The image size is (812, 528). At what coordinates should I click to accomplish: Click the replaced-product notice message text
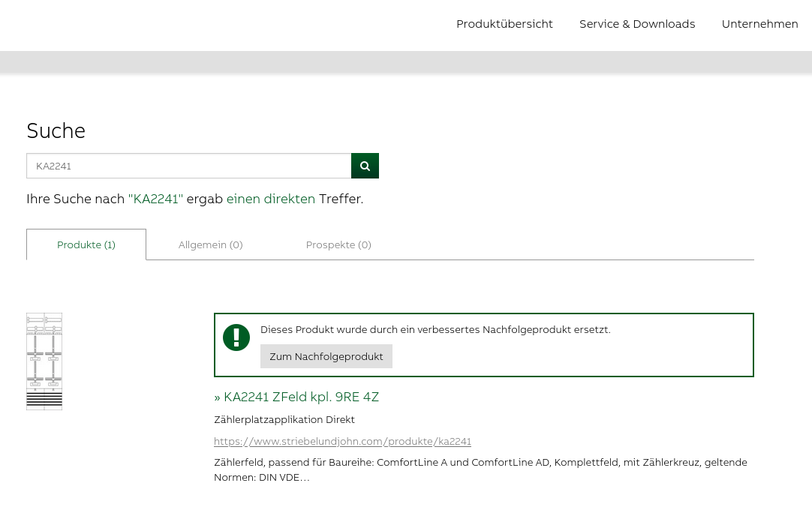pos(435,329)
